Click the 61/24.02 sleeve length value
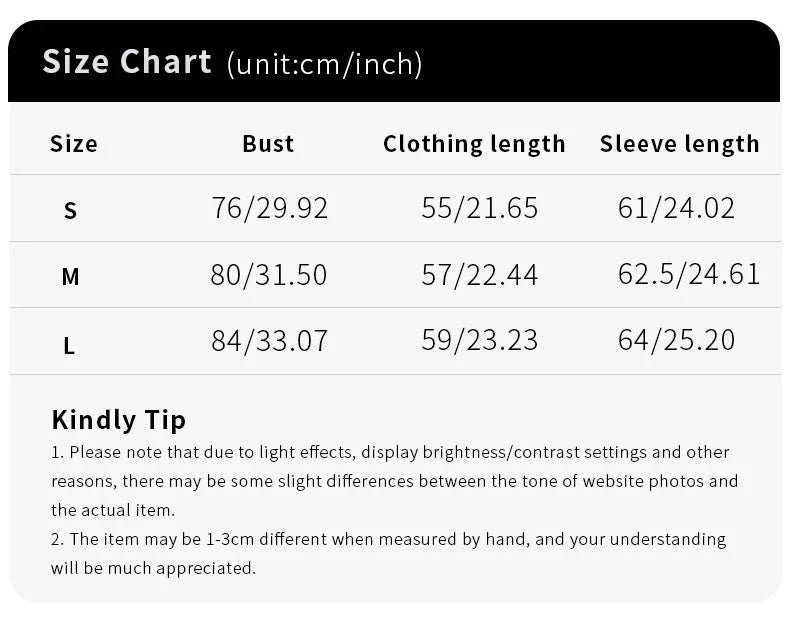The image size is (790, 625). click(x=677, y=208)
